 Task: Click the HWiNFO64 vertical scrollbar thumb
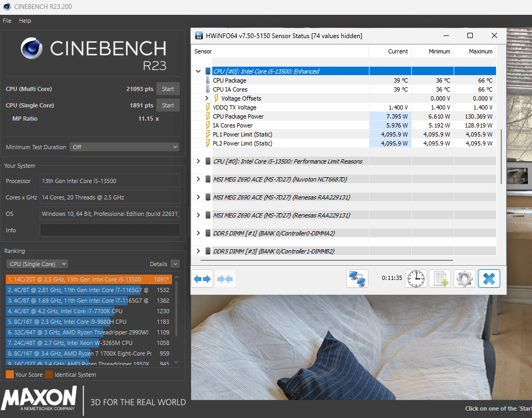[x=501, y=156]
